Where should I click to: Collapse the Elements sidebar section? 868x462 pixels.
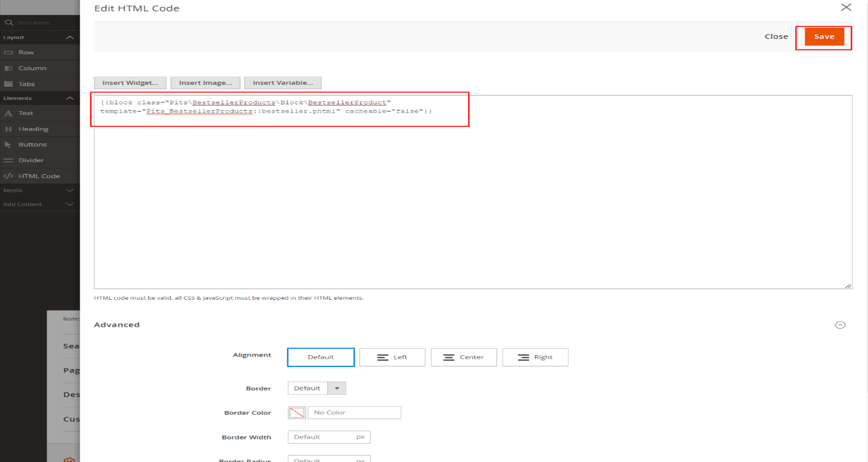pyautogui.click(x=70, y=99)
